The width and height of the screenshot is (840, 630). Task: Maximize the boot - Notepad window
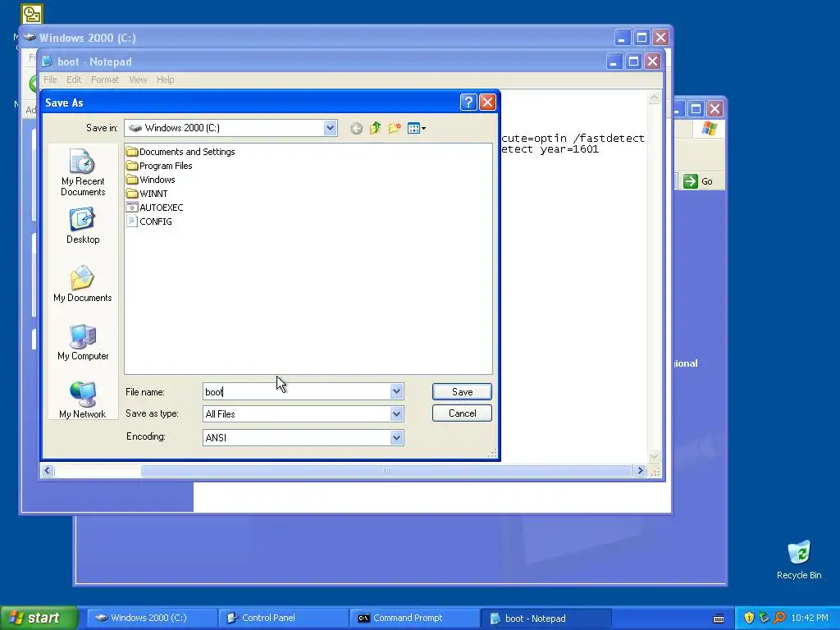point(633,61)
